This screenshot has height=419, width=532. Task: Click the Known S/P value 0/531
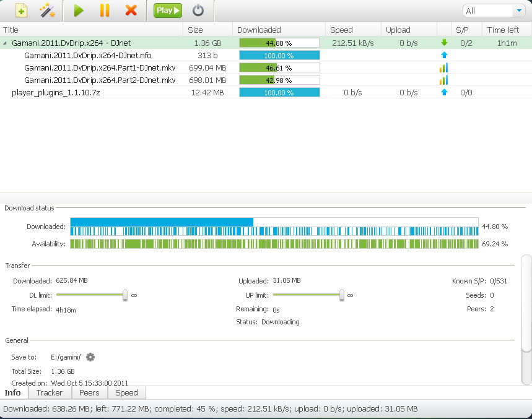(x=499, y=281)
